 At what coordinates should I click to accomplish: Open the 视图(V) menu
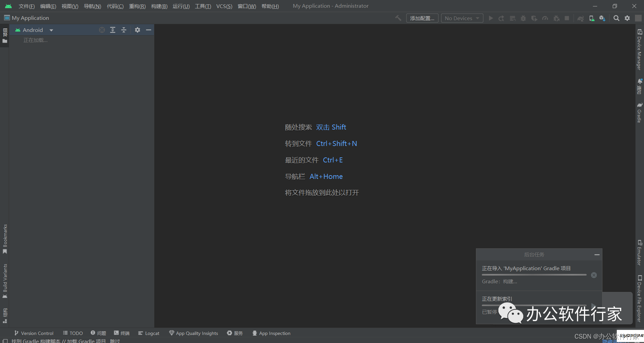point(70,6)
